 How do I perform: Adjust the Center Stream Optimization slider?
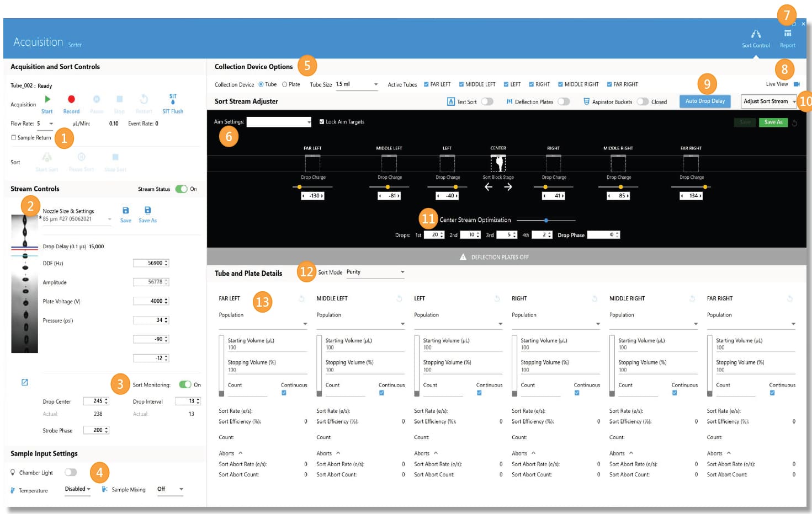coord(546,221)
